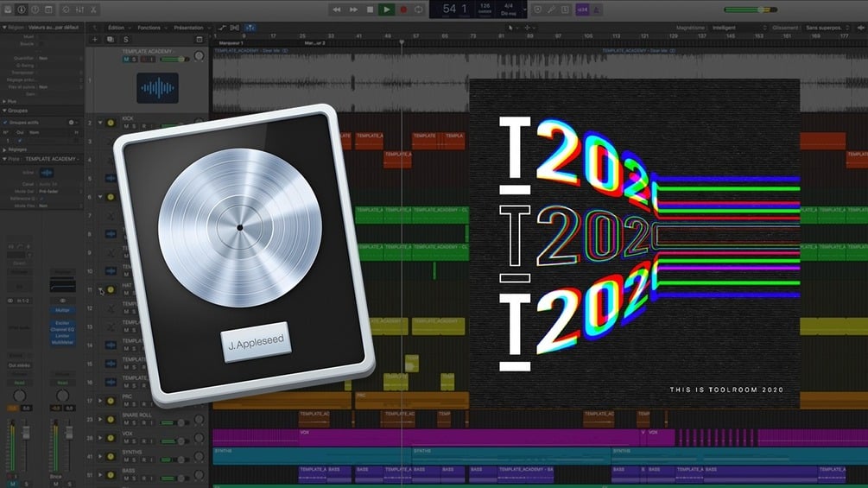This screenshot has width=868, height=488.
Task: Mute the SNARE ROLL track
Action: pyautogui.click(x=126, y=422)
